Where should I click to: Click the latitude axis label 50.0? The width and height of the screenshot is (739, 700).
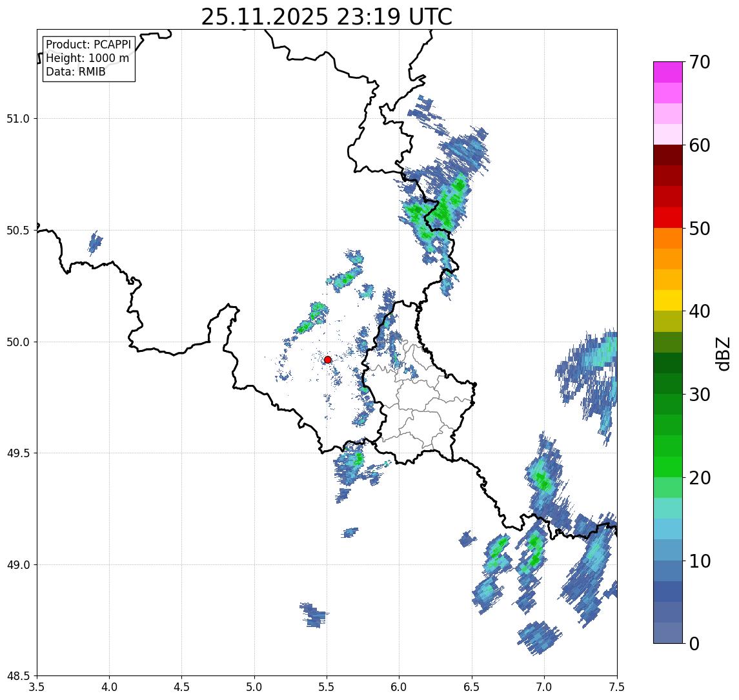click(18, 342)
